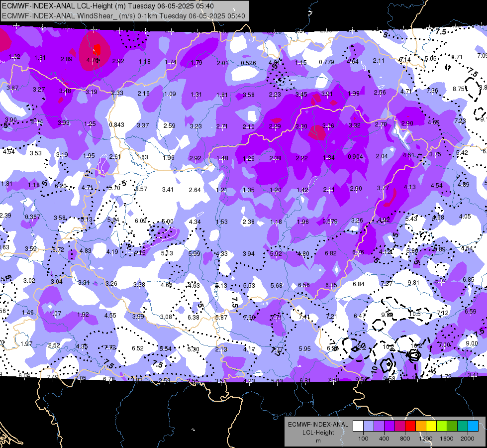The image size is (487, 448).
Task: Click the wind shear value 3.08
Action: (x=166, y=317)
